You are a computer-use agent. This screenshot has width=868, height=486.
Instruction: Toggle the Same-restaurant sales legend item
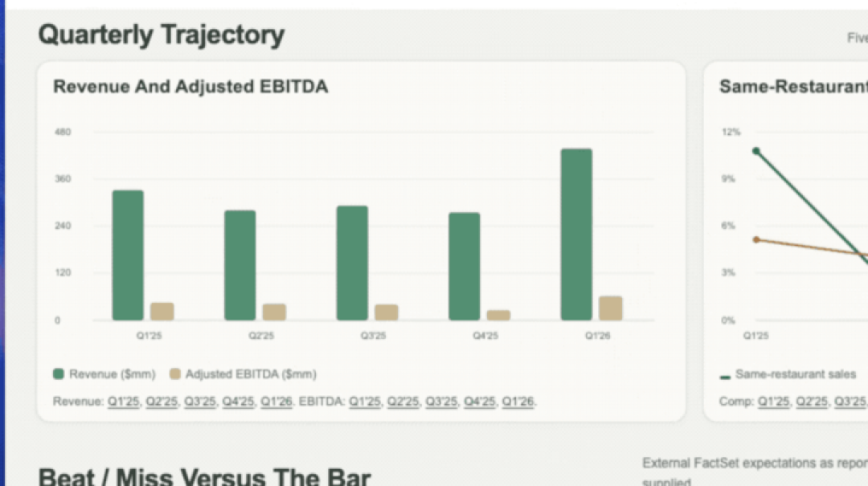click(x=788, y=374)
